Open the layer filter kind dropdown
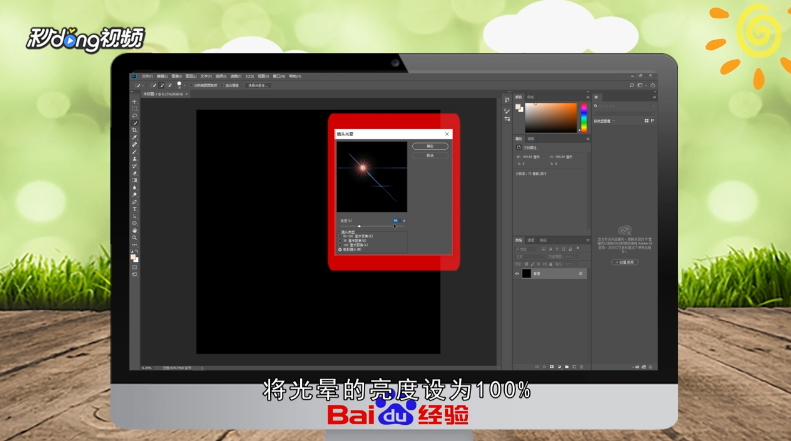 [x=526, y=249]
